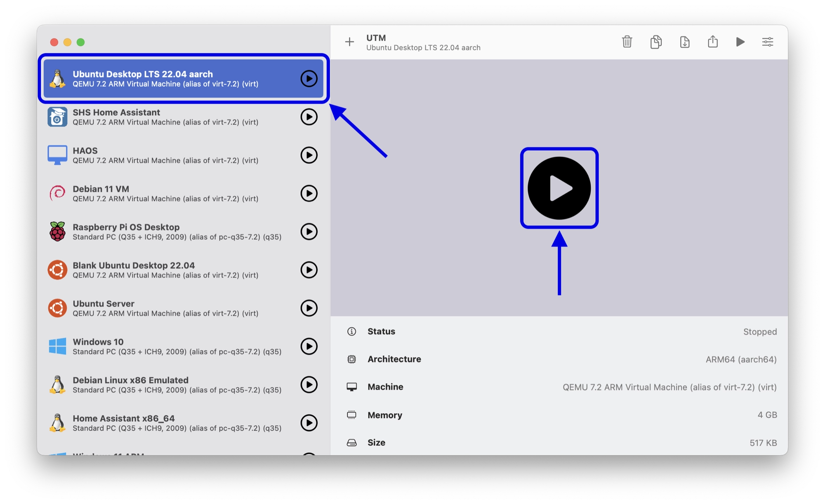This screenshot has height=504, width=825.
Task: Click the 'ARM64 (aarch64)' architecture value
Action: [741, 359]
